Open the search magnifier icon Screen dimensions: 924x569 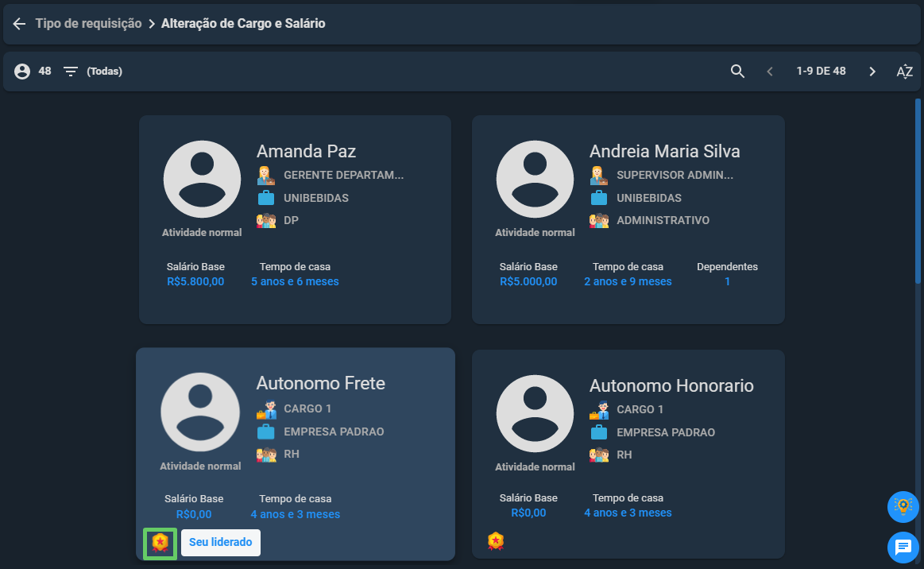pos(737,72)
